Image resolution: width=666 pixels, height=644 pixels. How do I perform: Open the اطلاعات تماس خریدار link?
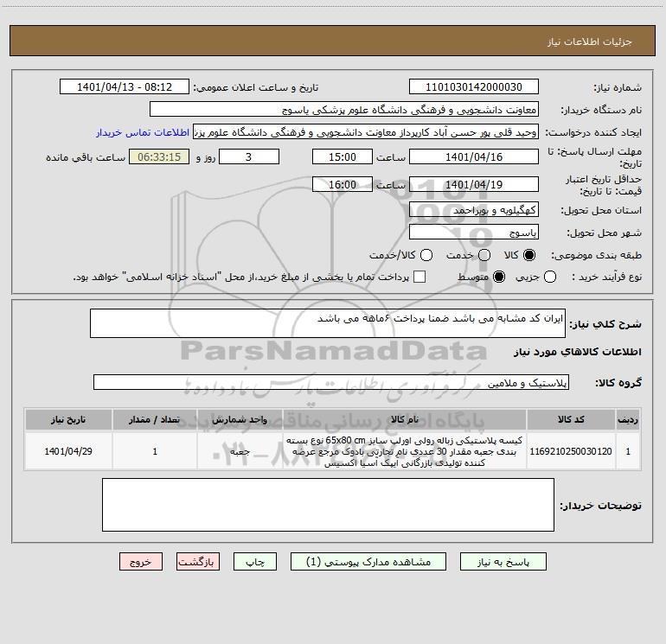tap(143, 132)
